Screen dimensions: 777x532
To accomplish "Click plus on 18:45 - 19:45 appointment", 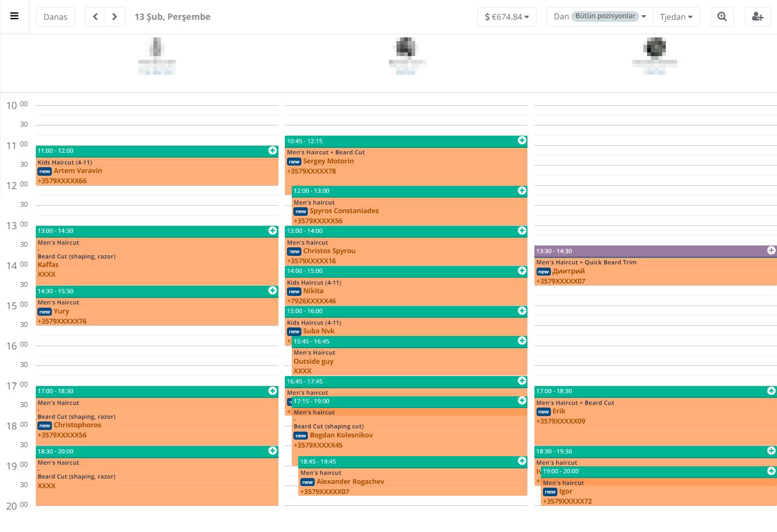I will (x=522, y=461).
